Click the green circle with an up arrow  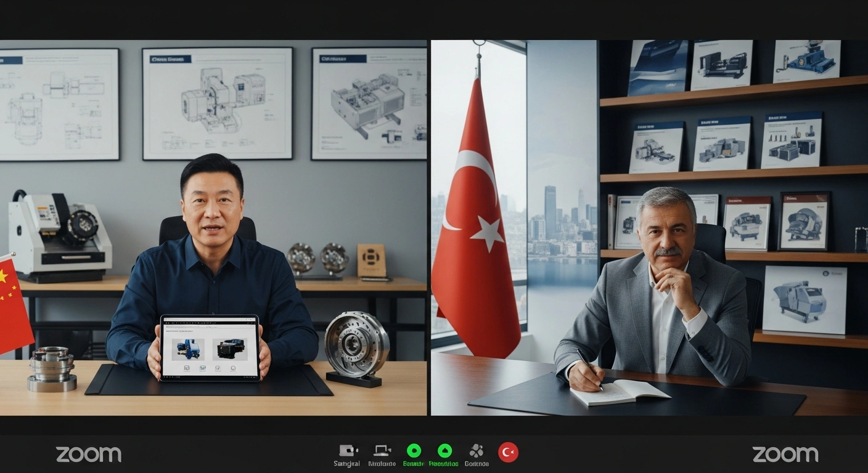pos(444,451)
